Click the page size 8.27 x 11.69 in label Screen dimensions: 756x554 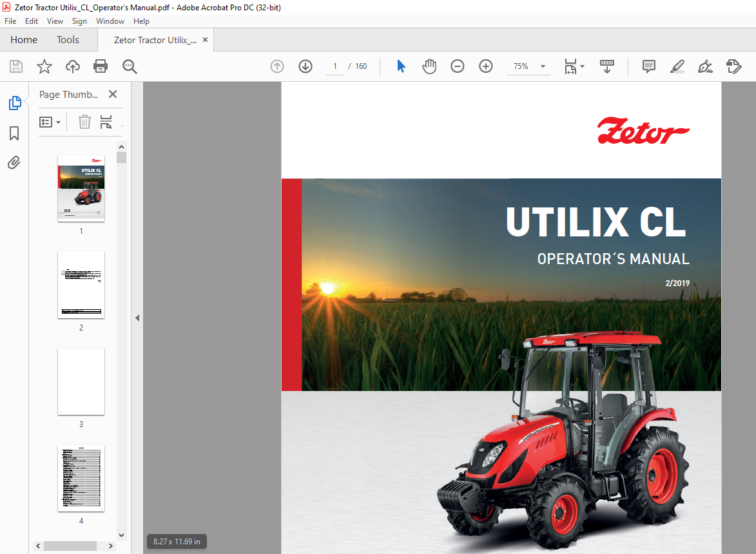pyautogui.click(x=177, y=542)
